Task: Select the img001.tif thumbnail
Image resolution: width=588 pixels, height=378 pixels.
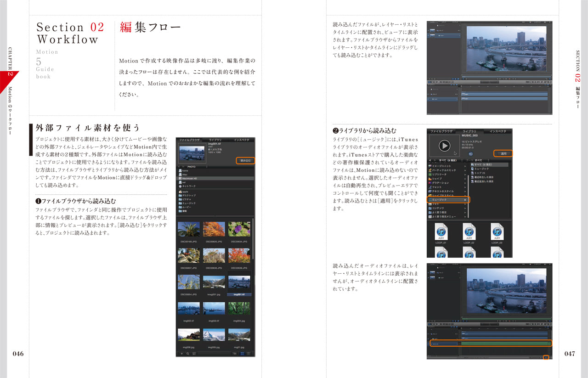Action: [239, 282]
